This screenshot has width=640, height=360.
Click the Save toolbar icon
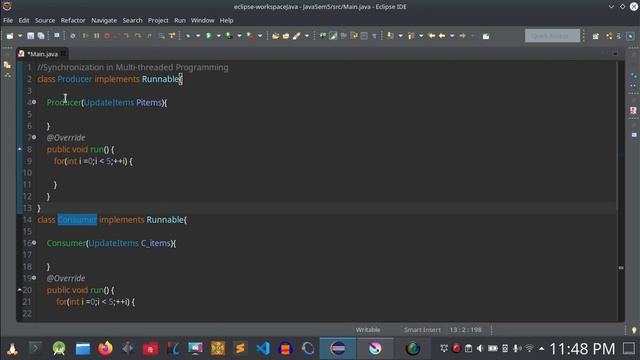point(31,36)
